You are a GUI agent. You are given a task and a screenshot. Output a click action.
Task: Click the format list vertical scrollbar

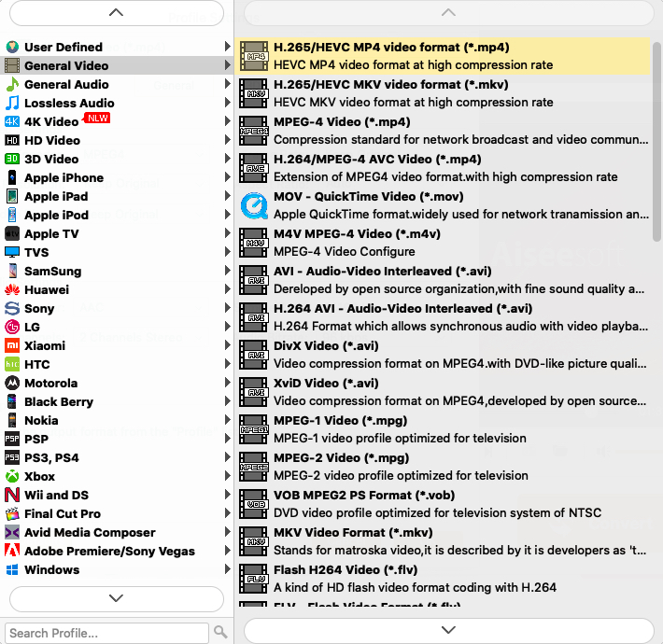pyautogui.click(x=656, y=142)
